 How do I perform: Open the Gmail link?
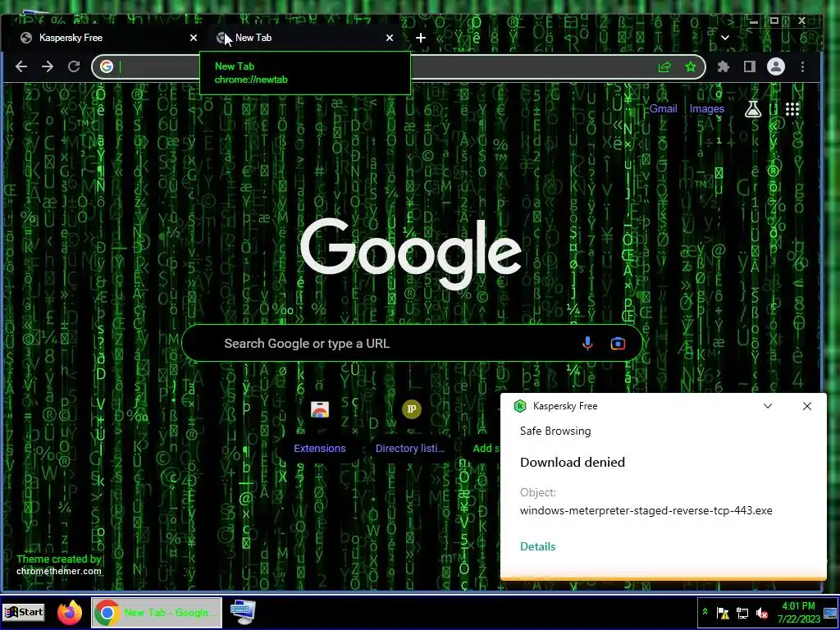(x=663, y=109)
